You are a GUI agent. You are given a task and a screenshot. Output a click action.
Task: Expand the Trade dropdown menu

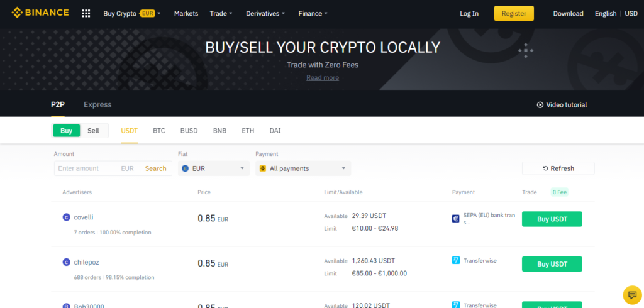tap(221, 14)
